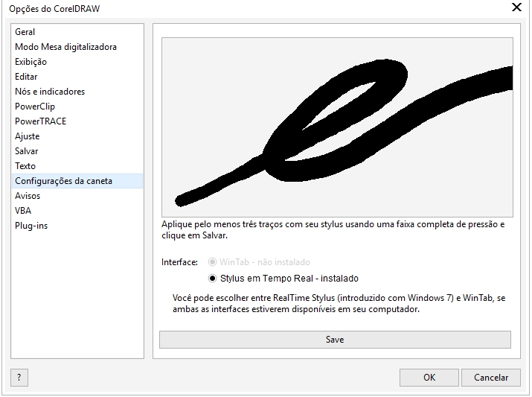
Task: Go to the Exibição category
Action: pos(31,62)
